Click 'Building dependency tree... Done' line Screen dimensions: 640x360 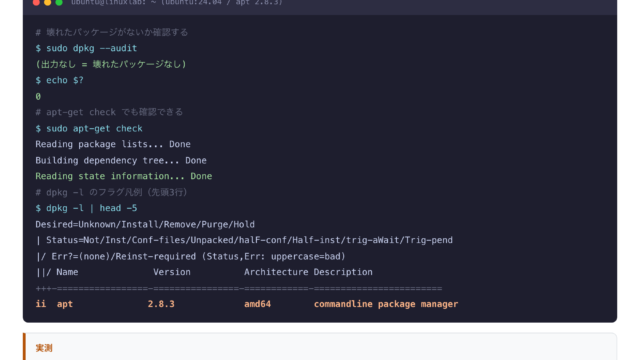[x=121, y=160]
